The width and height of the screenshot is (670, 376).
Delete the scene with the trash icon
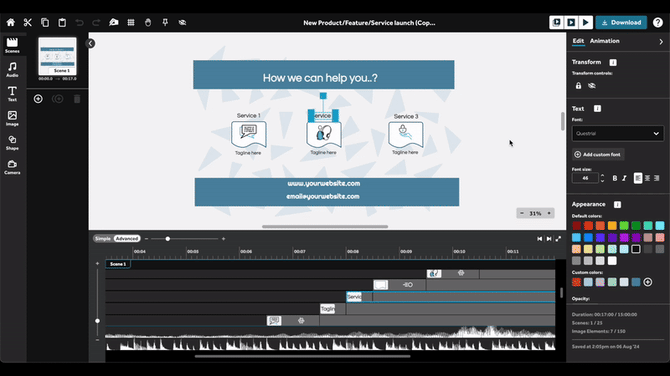[77, 99]
